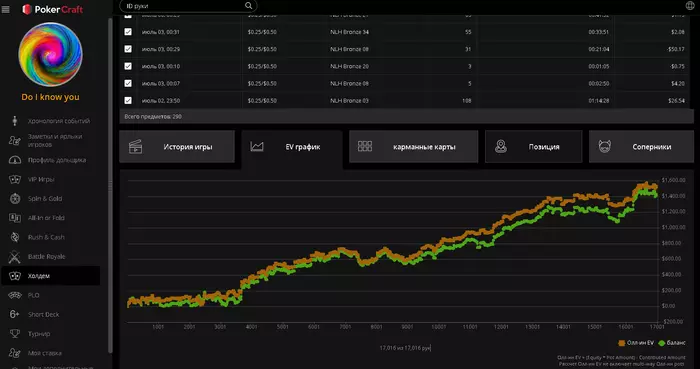Open Заметки и ярлыки игроков section
Image resolution: width=700 pixels, height=369 pixels.
click(x=55, y=141)
